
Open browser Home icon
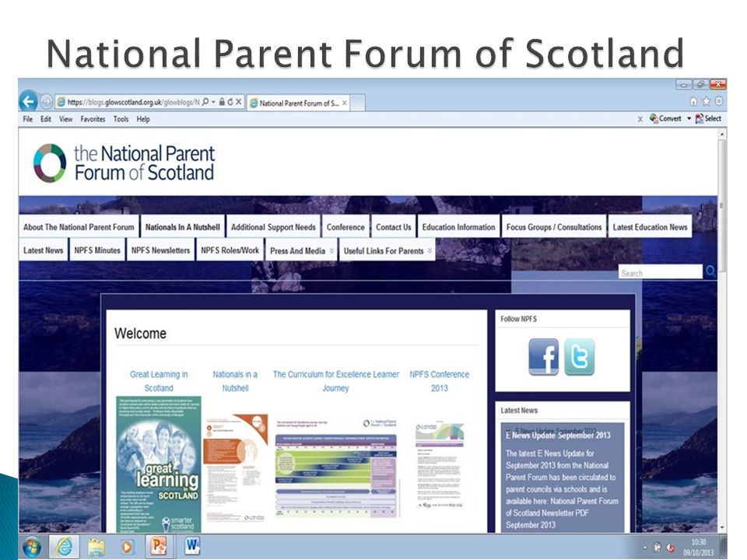(x=693, y=101)
